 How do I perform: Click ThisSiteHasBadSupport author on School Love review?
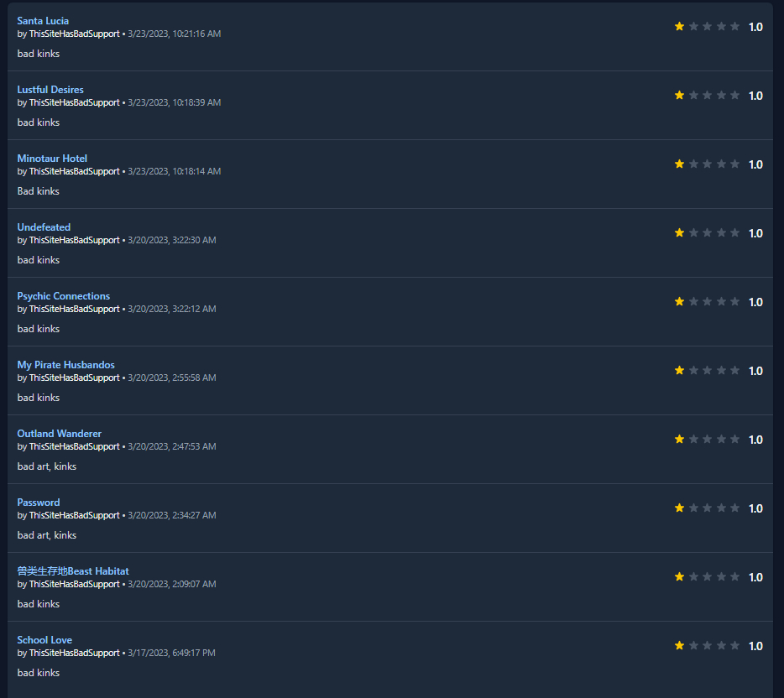pos(75,653)
